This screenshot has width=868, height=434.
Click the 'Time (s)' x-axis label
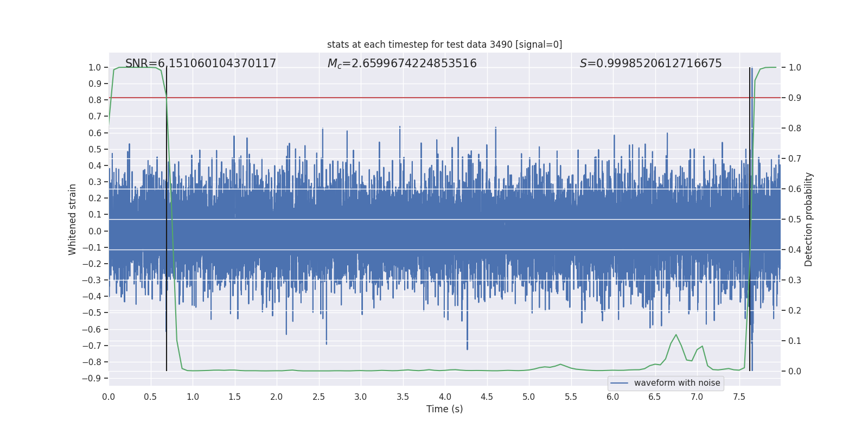tap(444, 409)
